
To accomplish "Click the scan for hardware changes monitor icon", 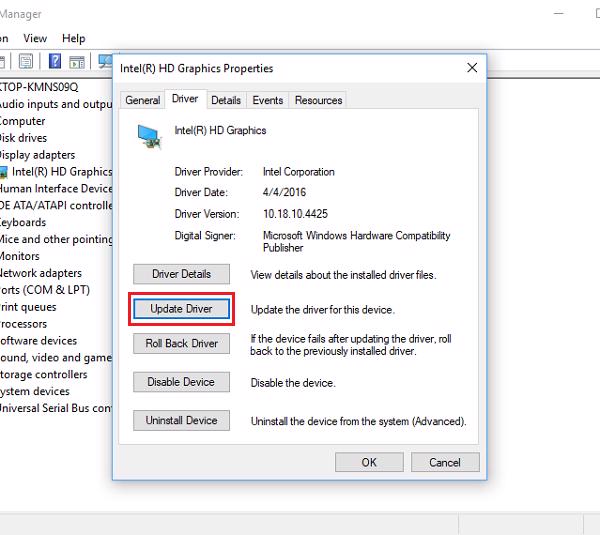I will [105, 61].
